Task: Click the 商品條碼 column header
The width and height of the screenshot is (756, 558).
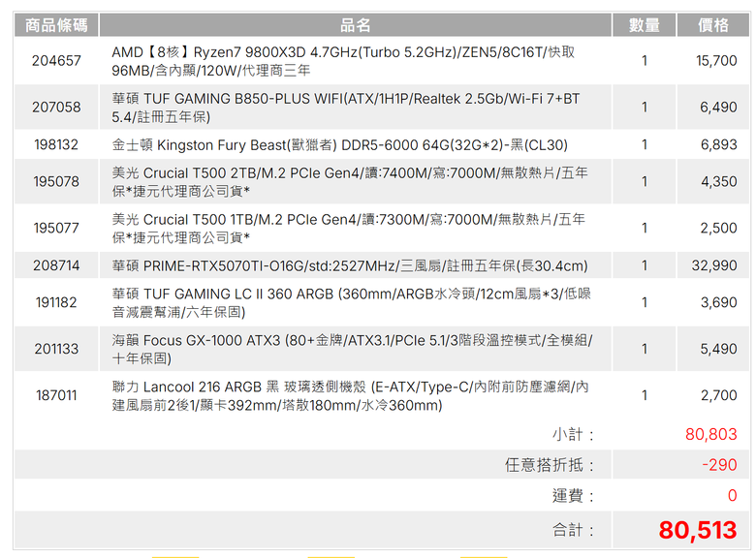Action: (x=56, y=25)
